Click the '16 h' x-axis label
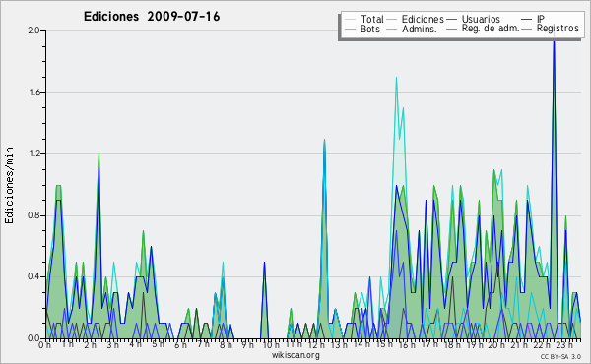 tap(407, 345)
